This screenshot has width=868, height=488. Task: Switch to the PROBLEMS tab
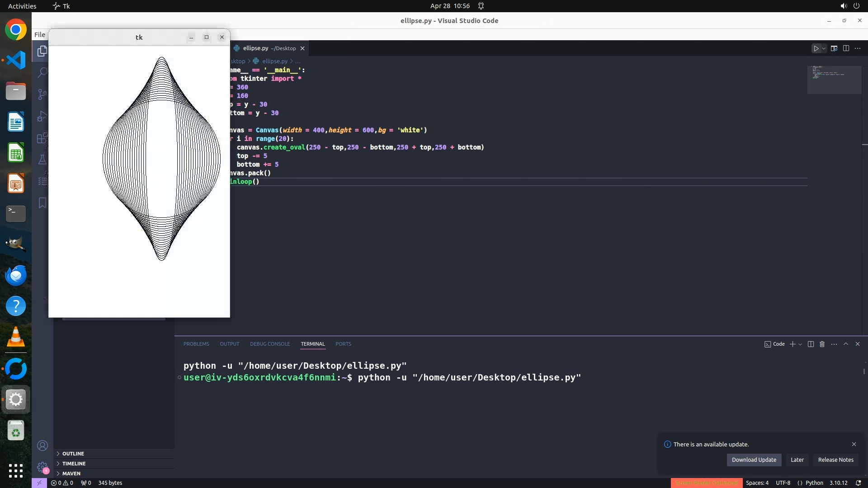(196, 344)
